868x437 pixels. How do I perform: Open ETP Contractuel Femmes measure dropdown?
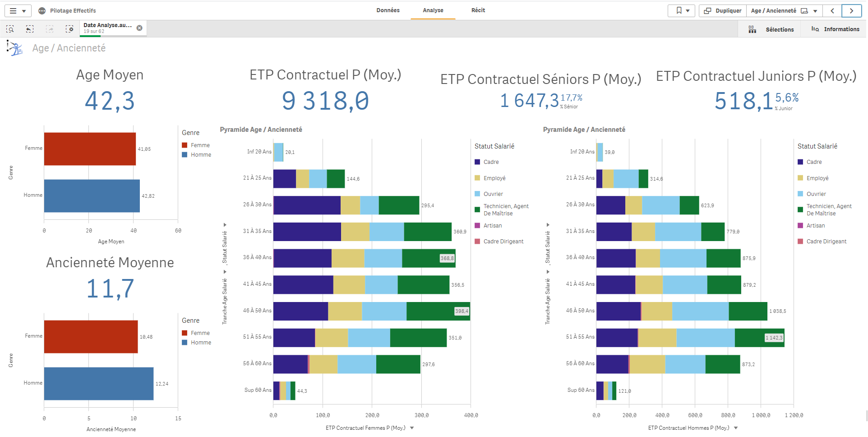click(x=412, y=428)
